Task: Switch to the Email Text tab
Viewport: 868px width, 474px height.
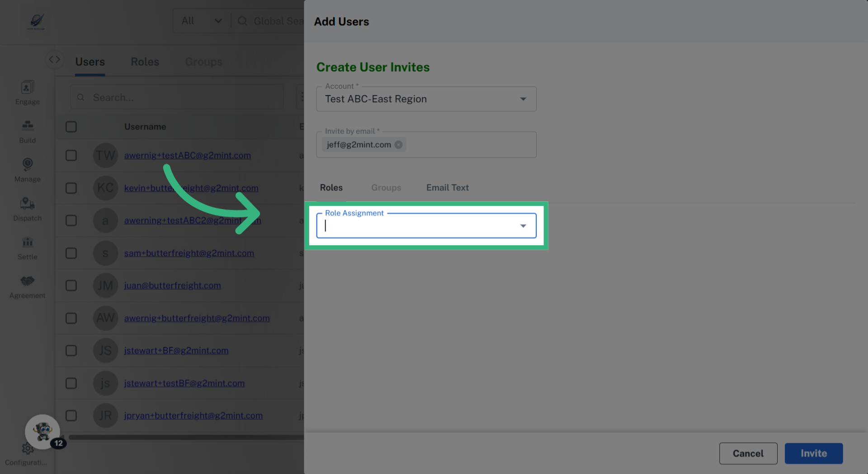Action: coord(447,187)
